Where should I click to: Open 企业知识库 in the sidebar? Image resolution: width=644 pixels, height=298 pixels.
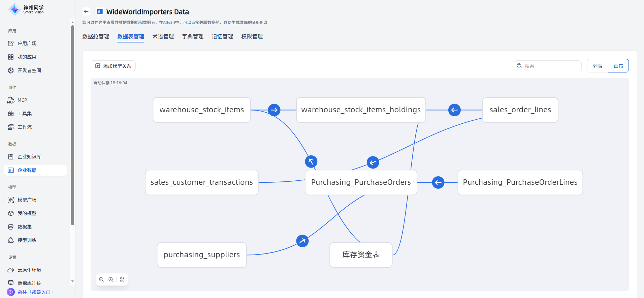coord(29,157)
